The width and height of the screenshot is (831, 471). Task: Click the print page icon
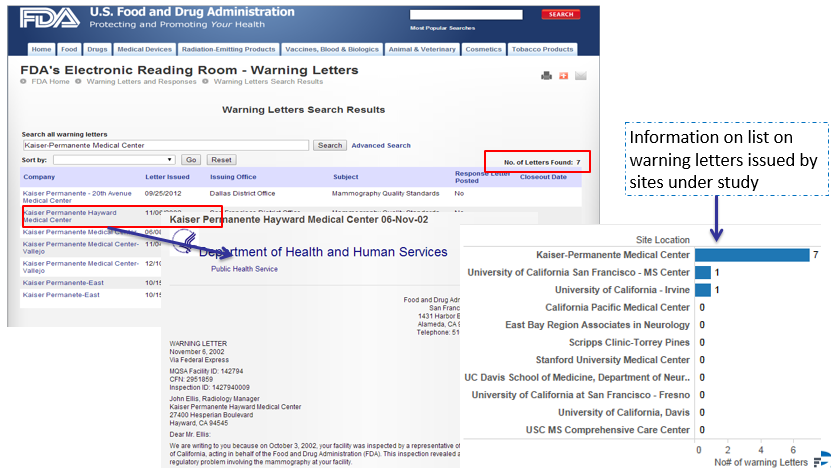coord(546,76)
